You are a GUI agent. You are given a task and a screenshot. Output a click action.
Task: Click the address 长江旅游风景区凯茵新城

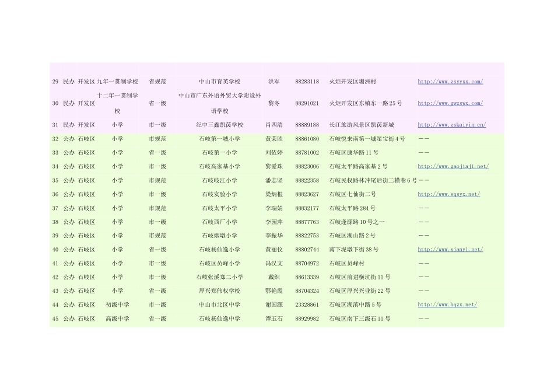362,125
